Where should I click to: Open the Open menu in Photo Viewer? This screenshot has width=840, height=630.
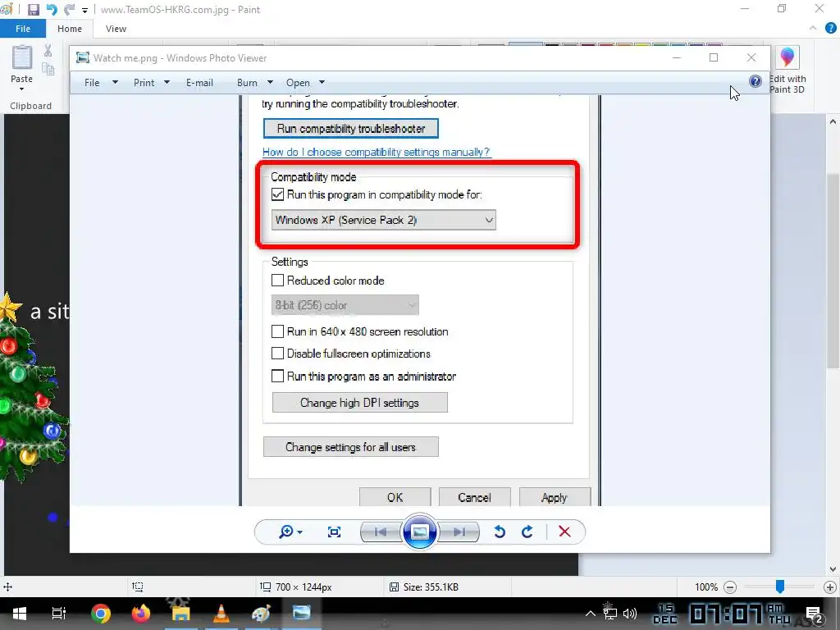[298, 83]
